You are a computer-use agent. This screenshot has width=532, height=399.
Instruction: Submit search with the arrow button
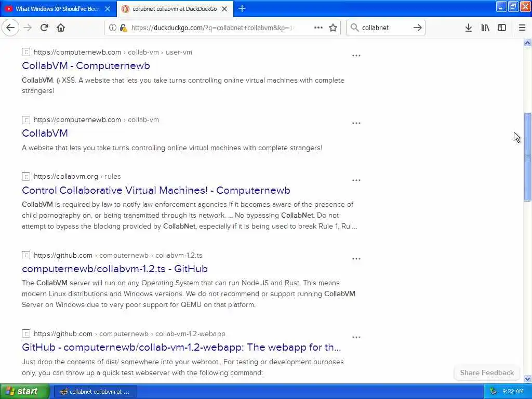(418, 28)
